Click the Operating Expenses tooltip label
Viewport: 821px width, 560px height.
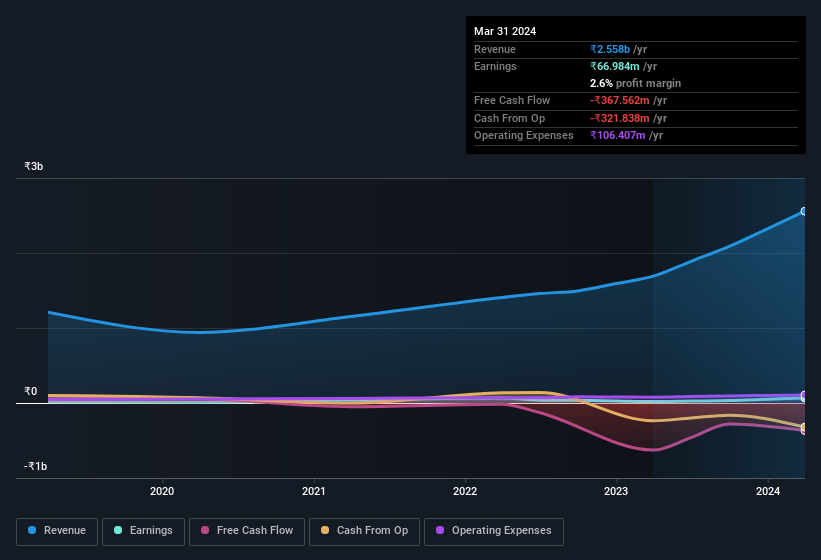(x=524, y=136)
